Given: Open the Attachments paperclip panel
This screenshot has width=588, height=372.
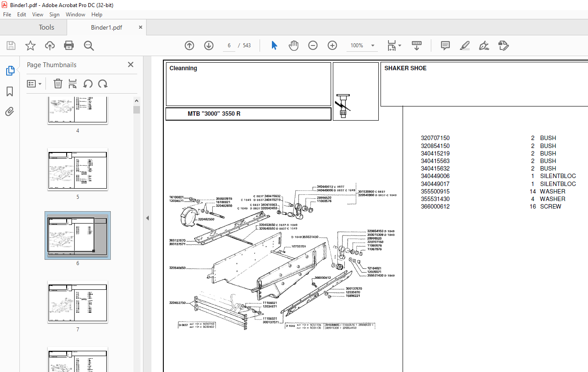Looking at the screenshot, I should pos(10,112).
